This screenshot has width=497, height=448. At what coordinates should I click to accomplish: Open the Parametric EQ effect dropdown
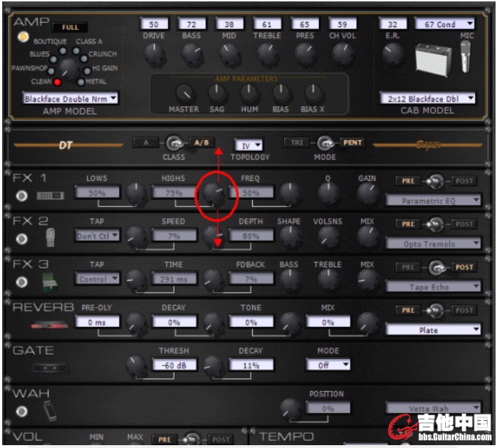coord(433,200)
